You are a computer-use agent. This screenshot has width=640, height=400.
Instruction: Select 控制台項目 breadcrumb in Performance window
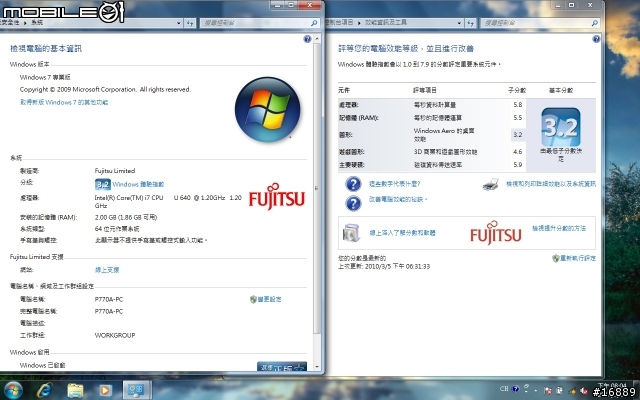340,23
